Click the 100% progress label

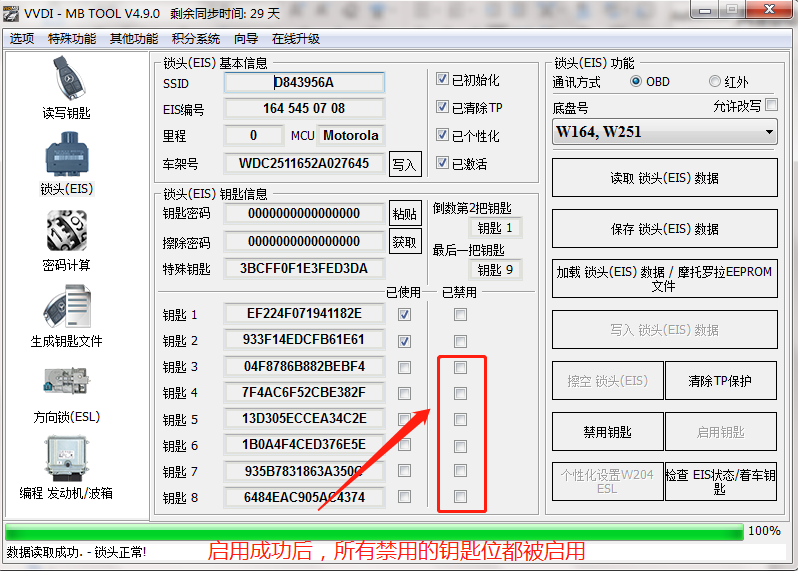[x=764, y=531]
